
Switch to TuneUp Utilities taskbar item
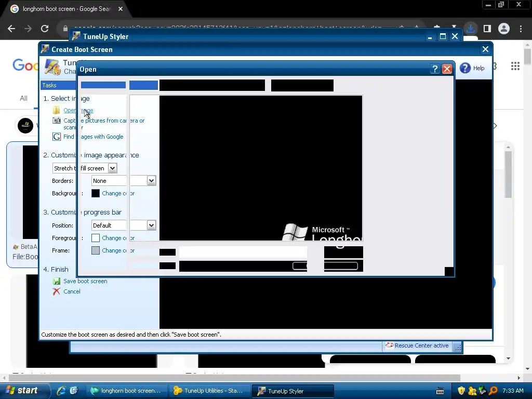(x=209, y=391)
